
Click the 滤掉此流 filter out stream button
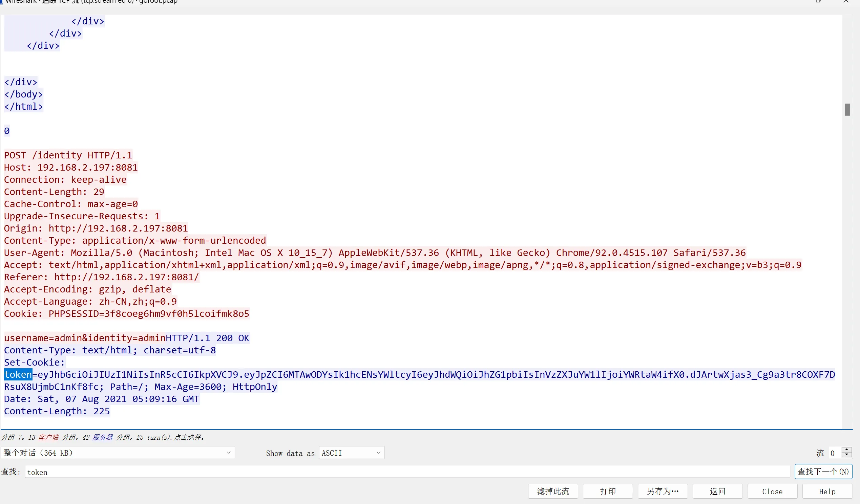pyautogui.click(x=553, y=491)
